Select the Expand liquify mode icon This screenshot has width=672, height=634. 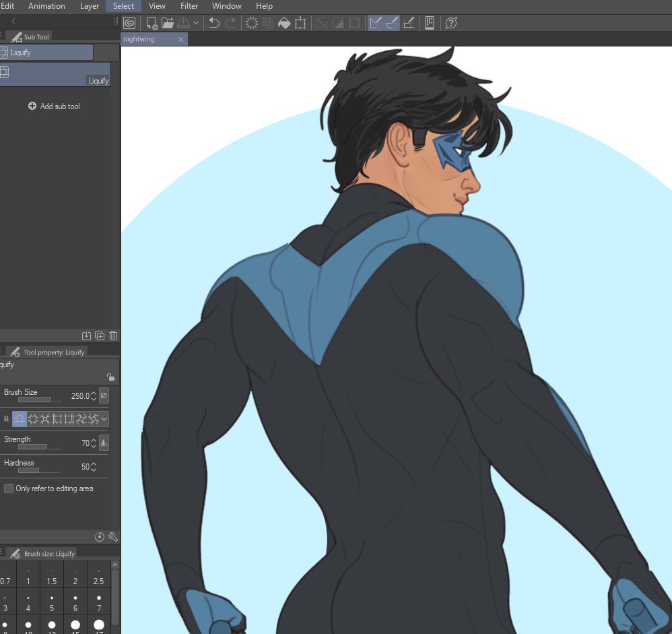[33, 419]
